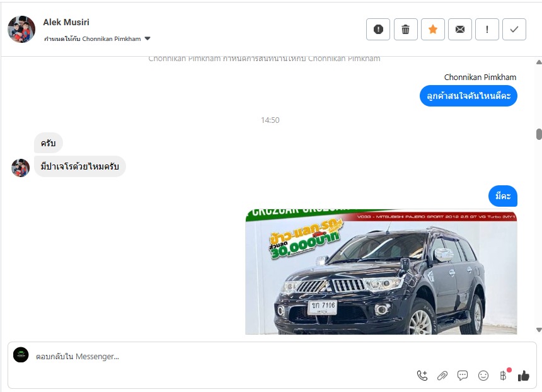Open payment baht icon with red dot

(504, 375)
